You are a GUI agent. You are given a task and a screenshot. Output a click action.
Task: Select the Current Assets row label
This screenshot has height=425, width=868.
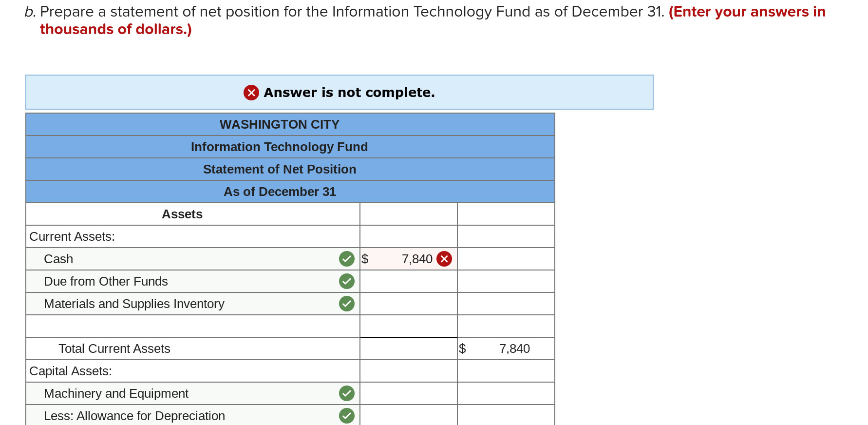point(72,236)
